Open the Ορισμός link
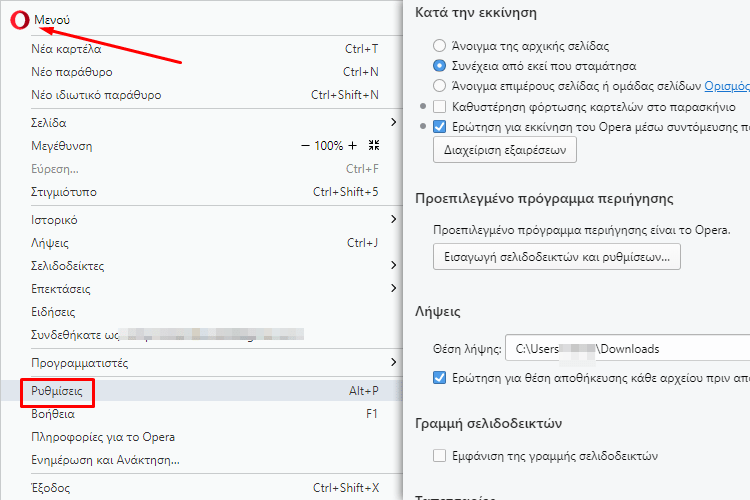The image size is (750, 500). [727, 86]
